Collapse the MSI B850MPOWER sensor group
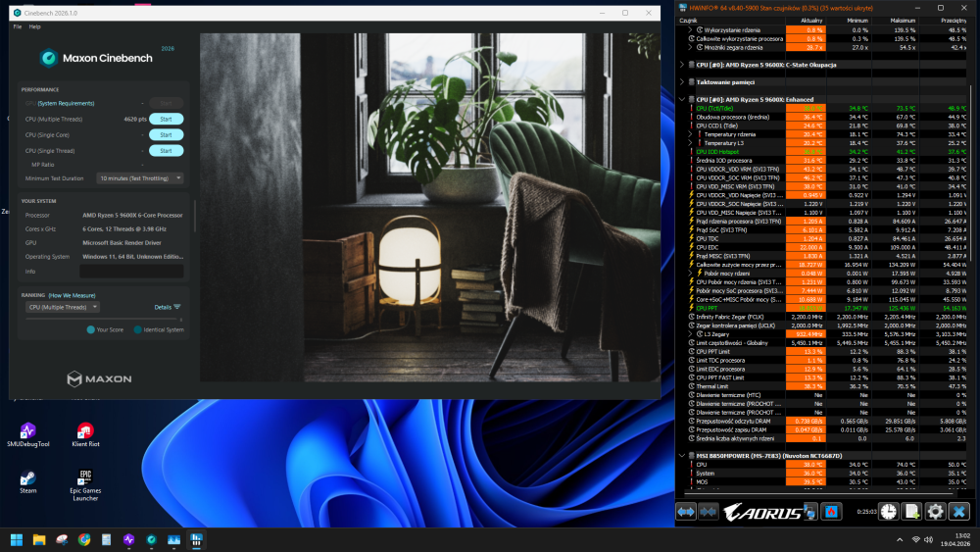Viewport: 980px width, 552px height. (682, 456)
